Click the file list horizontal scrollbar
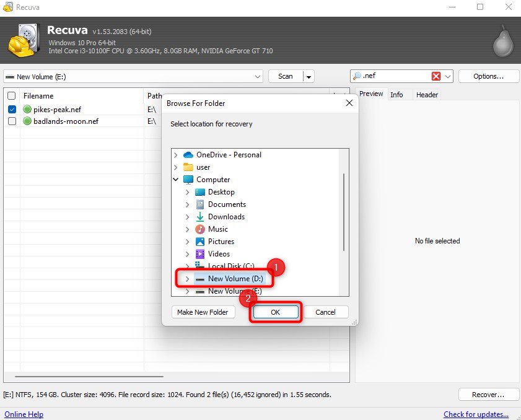This screenshot has width=521, height=420. (89, 377)
